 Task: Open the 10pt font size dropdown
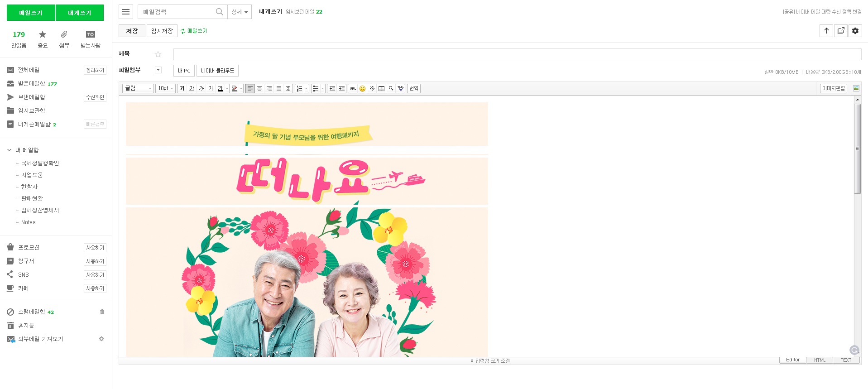coord(165,88)
